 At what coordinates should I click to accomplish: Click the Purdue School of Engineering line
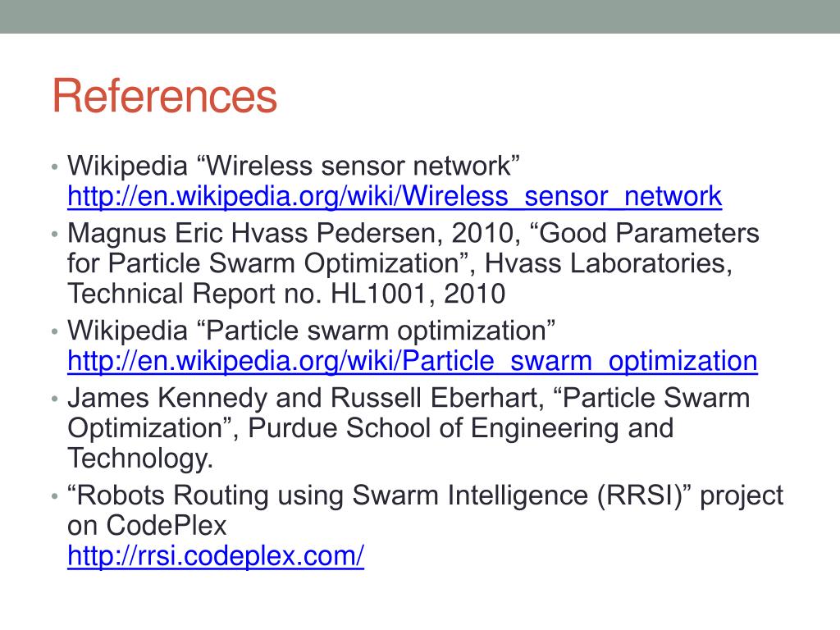click(370, 428)
